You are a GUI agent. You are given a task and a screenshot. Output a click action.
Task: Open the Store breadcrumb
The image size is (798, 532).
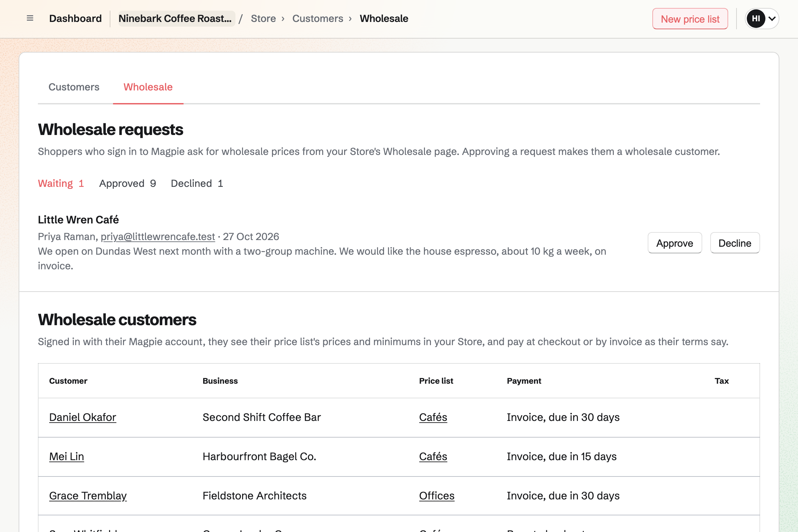pos(263,18)
